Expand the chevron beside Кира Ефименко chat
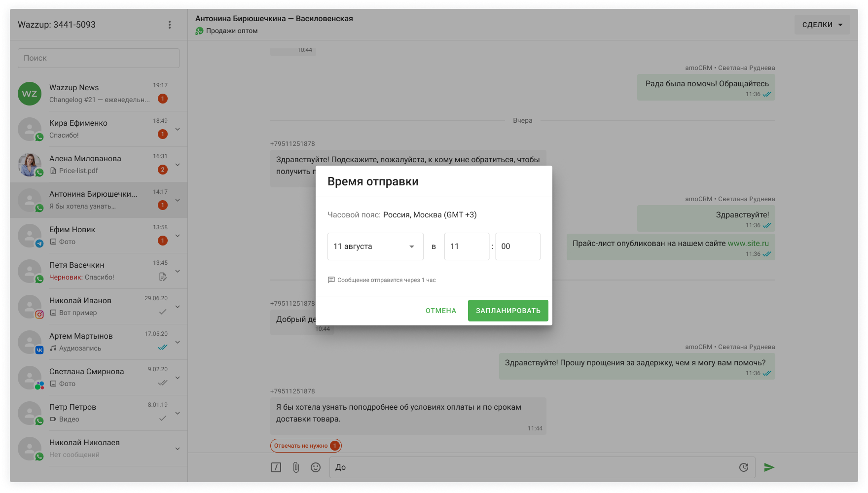The image size is (868, 493). tap(178, 129)
